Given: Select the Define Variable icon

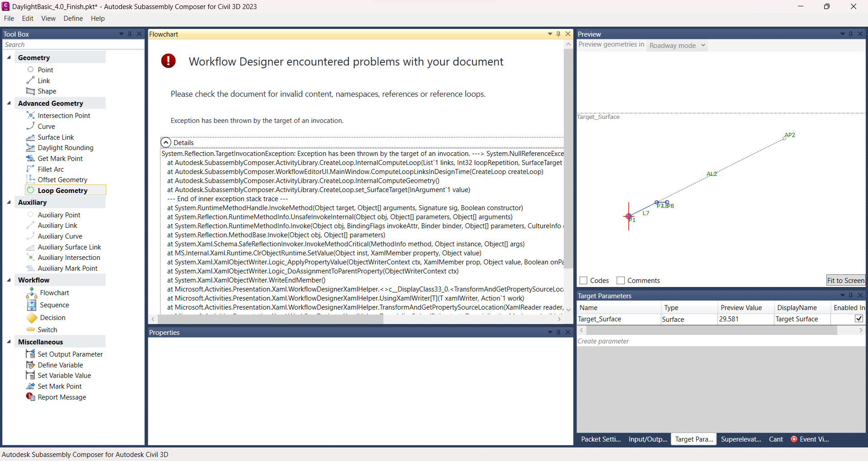Looking at the screenshot, I should pos(30,365).
